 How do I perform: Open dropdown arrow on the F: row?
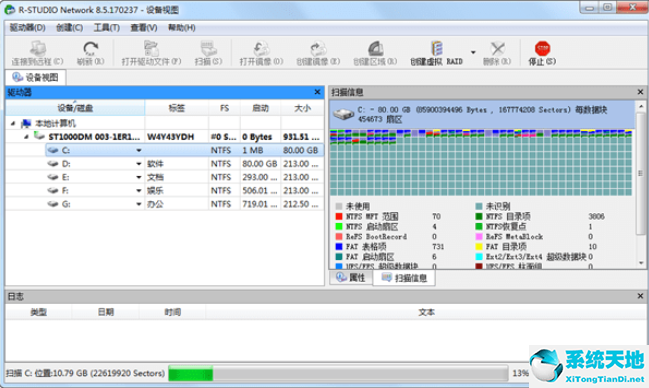tap(139, 190)
